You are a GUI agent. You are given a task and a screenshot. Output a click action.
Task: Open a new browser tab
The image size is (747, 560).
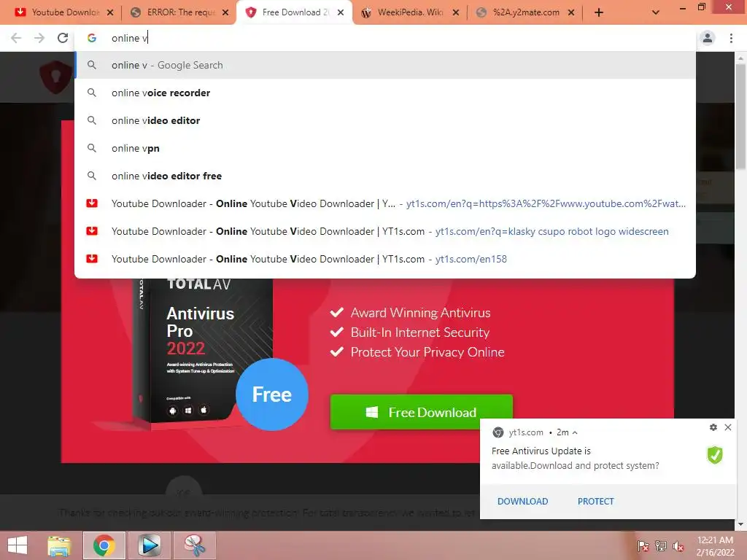[x=599, y=13]
